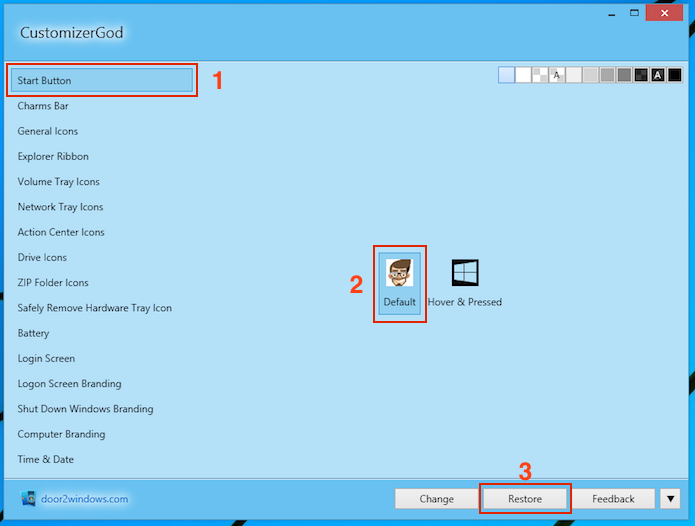The image size is (695, 526).
Task: Click the Restore button
Action: 525,499
